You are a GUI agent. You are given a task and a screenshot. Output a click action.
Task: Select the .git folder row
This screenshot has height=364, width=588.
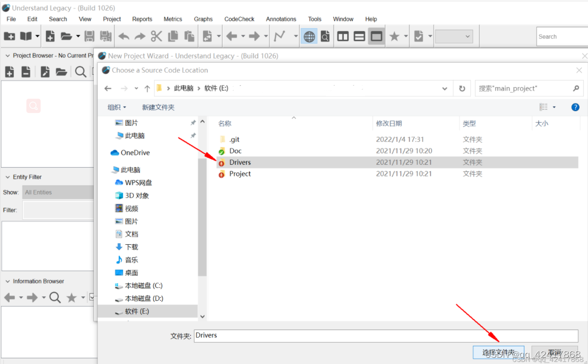coord(397,139)
